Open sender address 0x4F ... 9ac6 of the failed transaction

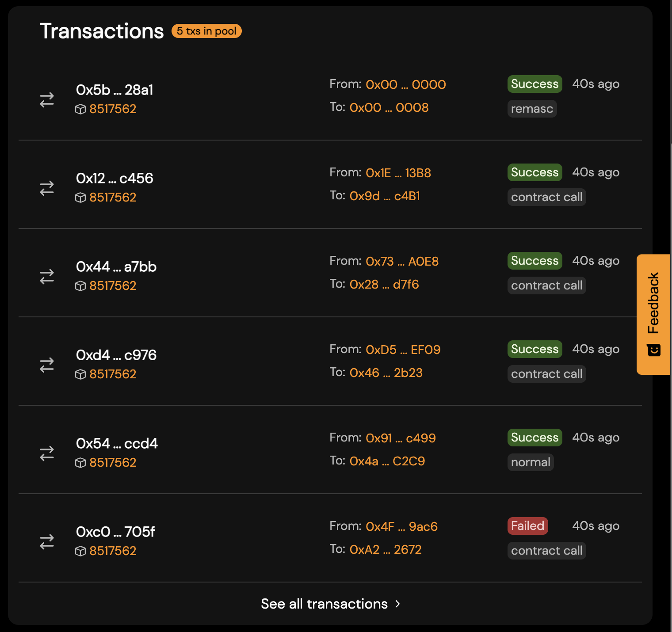coord(401,526)
